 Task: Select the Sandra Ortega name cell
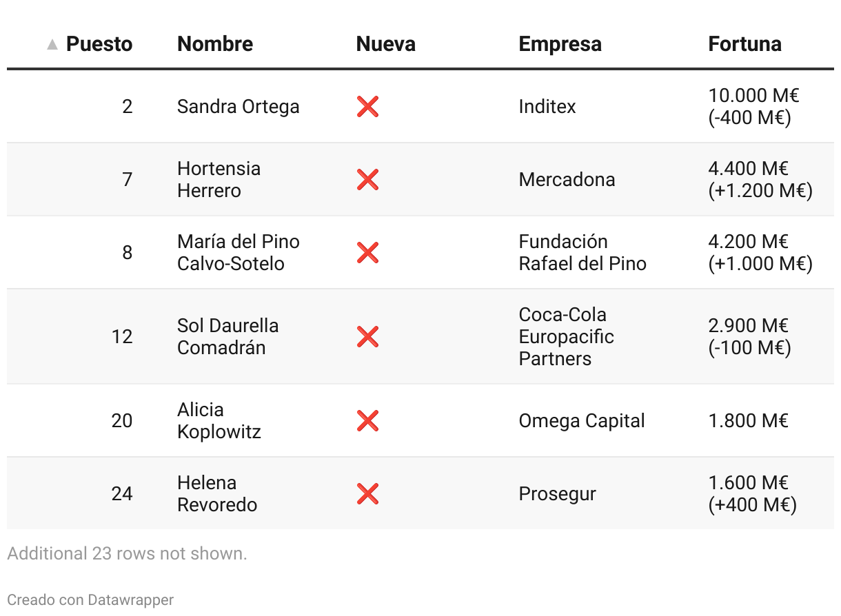(238, 107)
